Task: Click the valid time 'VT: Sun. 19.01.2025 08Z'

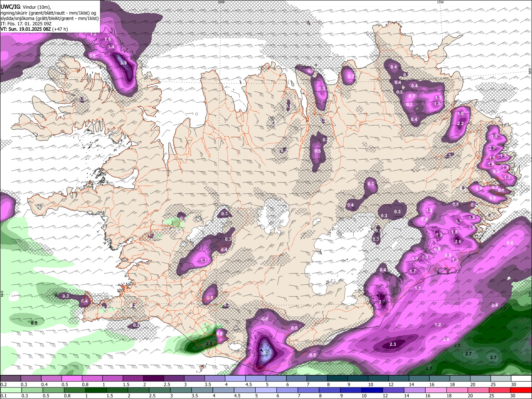Action: 26,29
